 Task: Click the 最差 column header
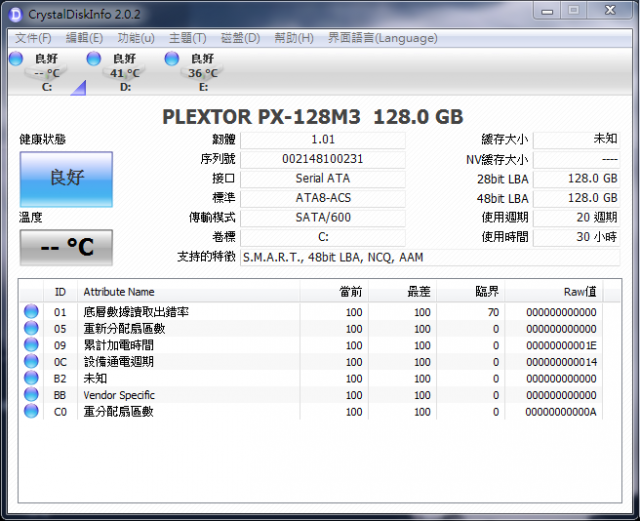pos(402,292)
